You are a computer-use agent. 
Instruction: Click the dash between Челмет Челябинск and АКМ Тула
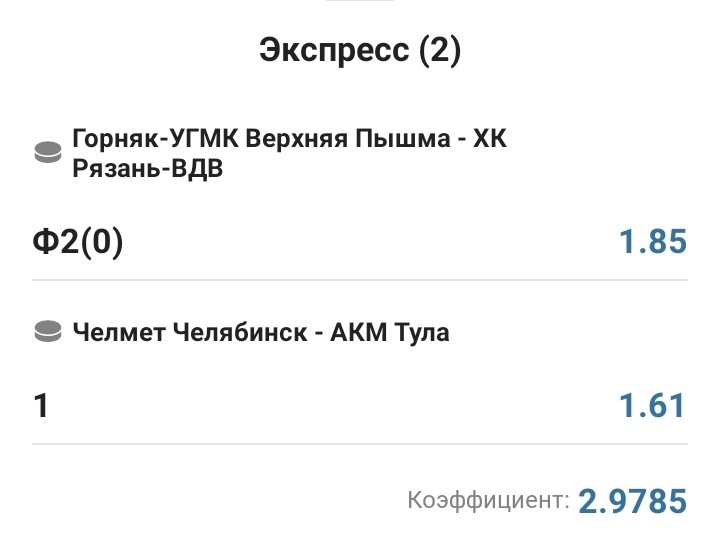(x=311, y=333)
